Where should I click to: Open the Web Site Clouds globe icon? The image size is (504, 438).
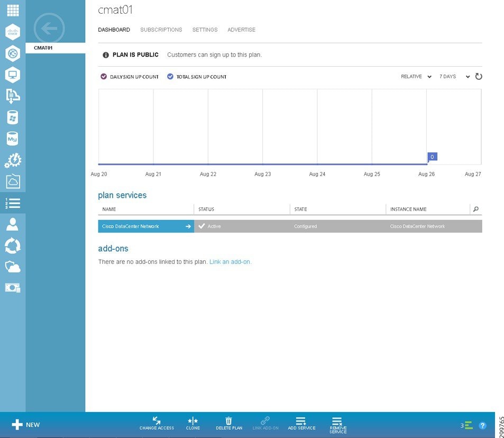13,53
